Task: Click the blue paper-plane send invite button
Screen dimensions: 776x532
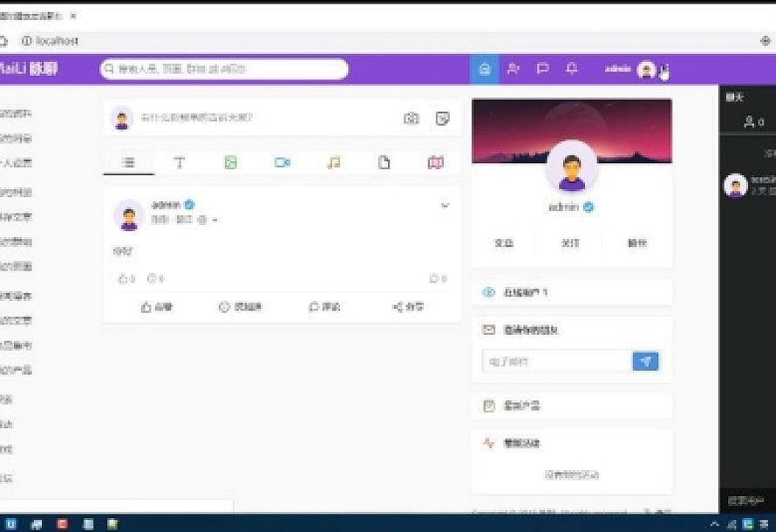Action: pos(645,361)
